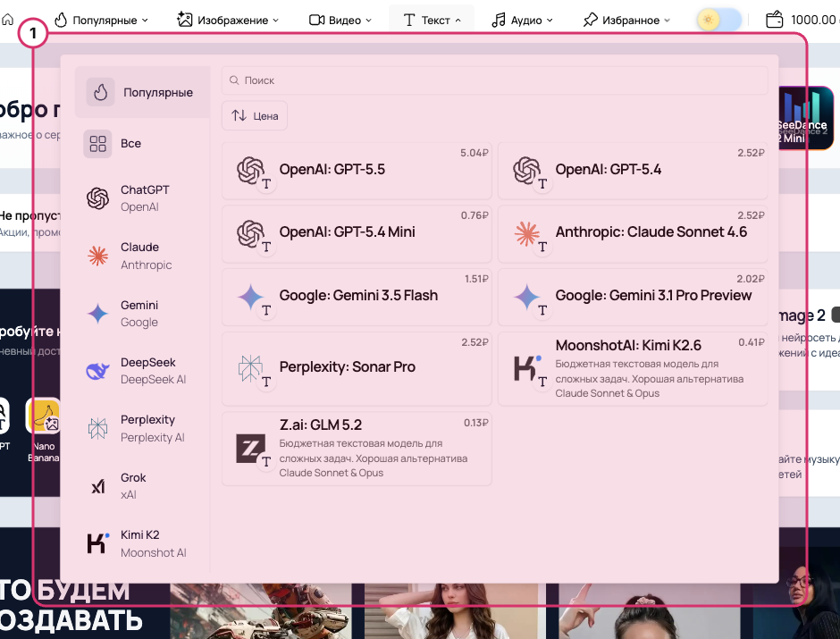Toggle the light/dark theme switch
The image size is (840, 639).
pos(719,21)
